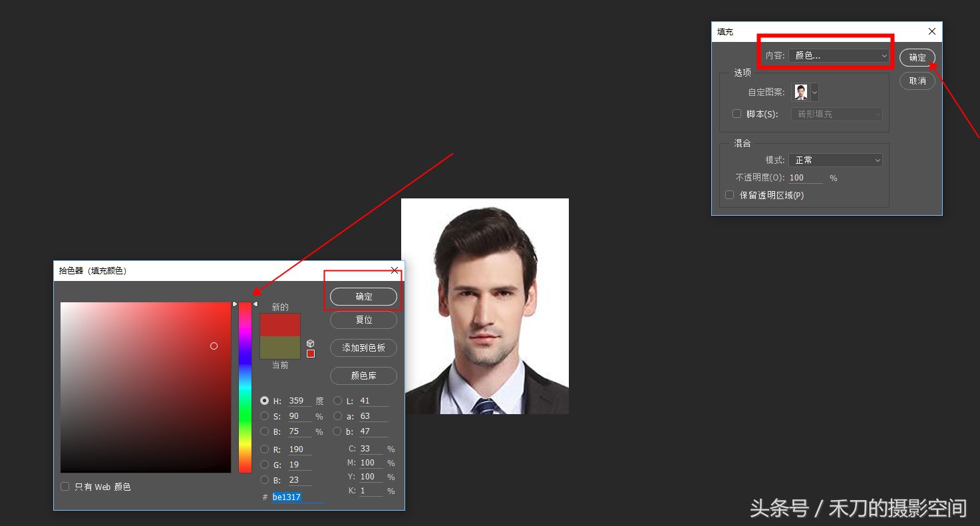Click the 当前 current color swatch
Image resolution: width=980 pixels, height=526 pixels.
(x=279, y=348)
